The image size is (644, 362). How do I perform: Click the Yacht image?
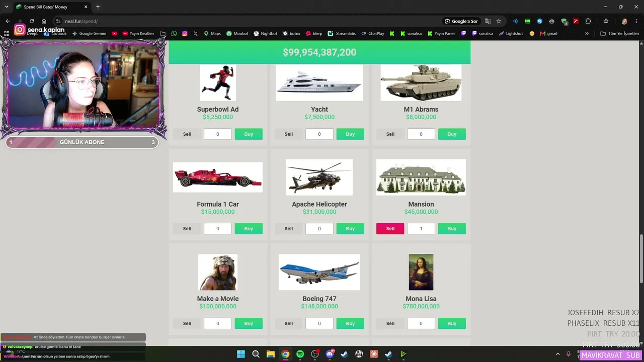tap(319, 82)
